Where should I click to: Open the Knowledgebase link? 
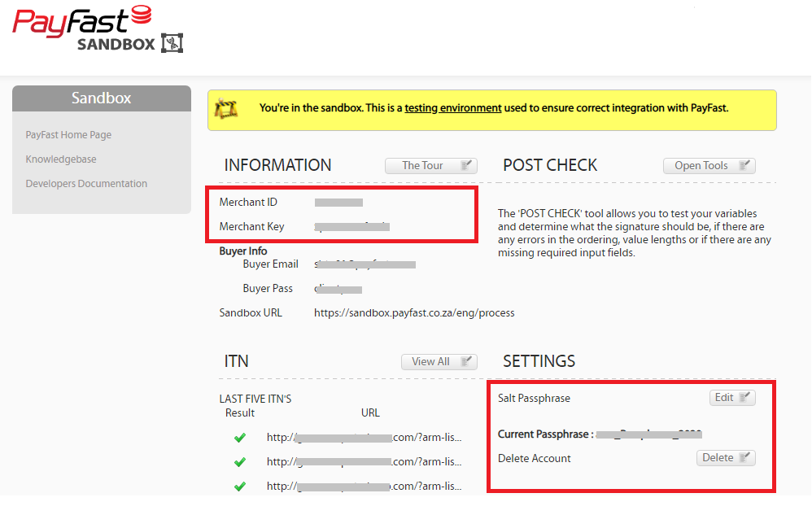(x=61, y=159)
